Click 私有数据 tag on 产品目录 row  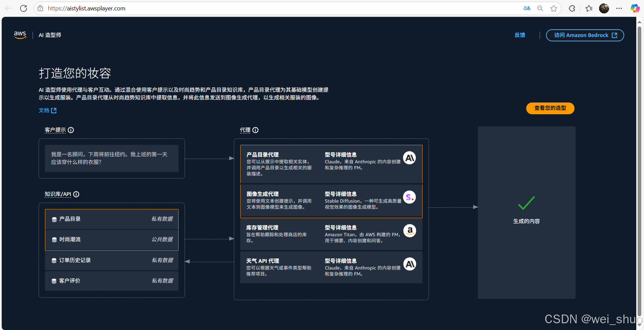point(162,219)
